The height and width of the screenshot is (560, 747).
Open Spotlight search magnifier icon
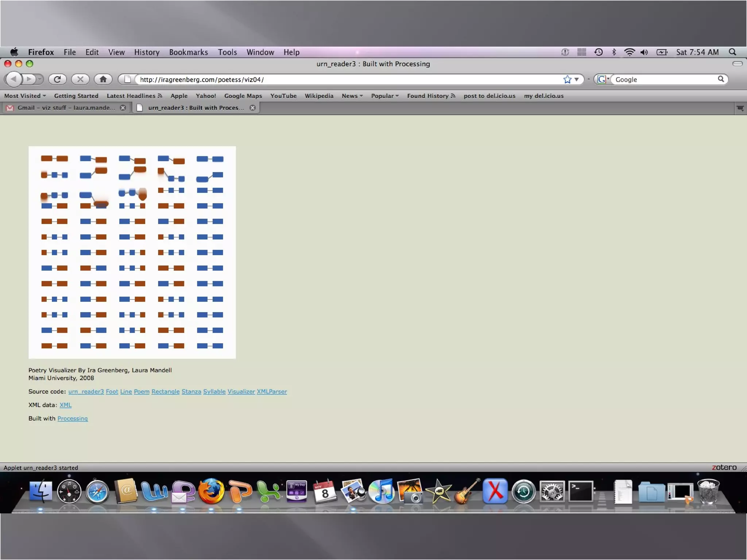(x=732, y=52)
